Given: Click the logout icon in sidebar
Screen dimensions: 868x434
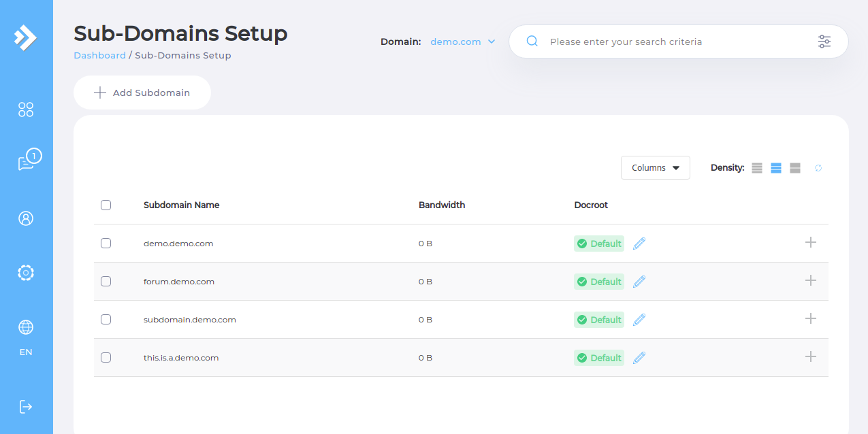Looking at the screenshot, I should [26, 407].
